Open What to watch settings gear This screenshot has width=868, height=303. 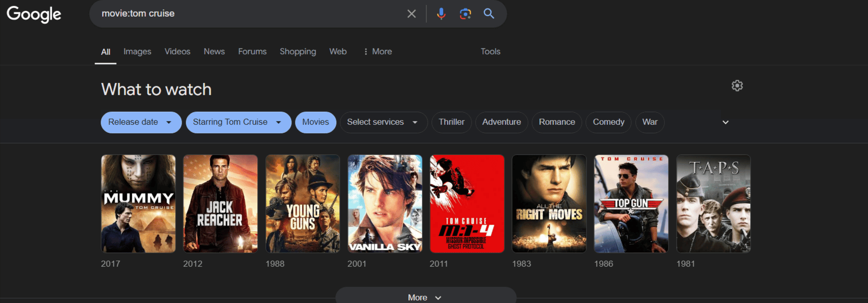click(737, 86)
